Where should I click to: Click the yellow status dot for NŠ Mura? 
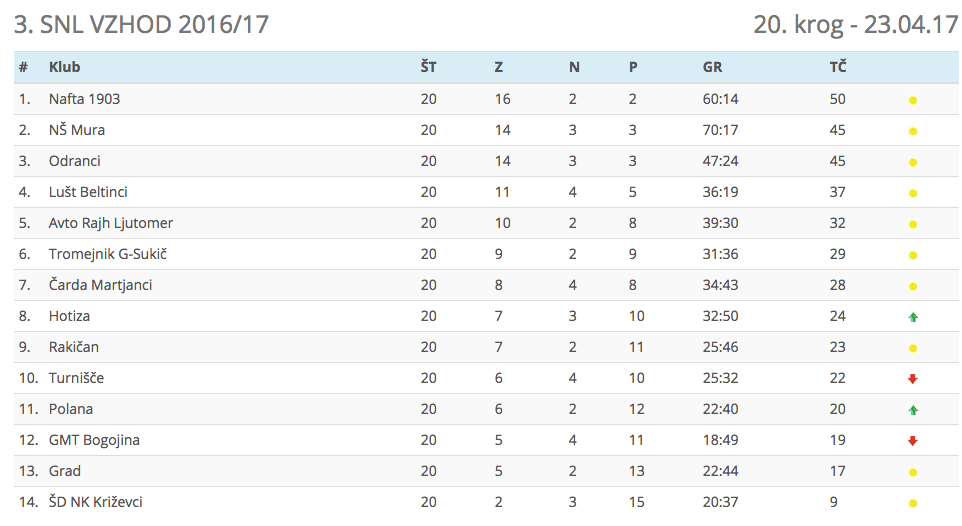pos(913,131)
